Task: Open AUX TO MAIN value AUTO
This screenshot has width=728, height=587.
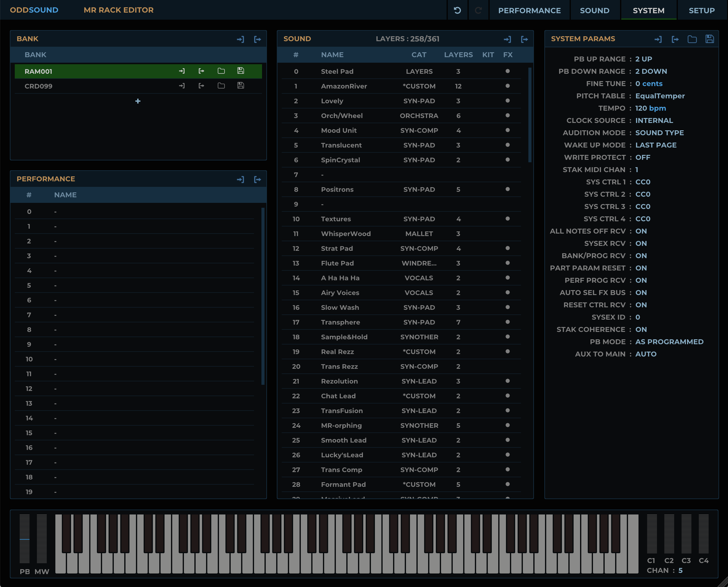Action: (646, 354)
